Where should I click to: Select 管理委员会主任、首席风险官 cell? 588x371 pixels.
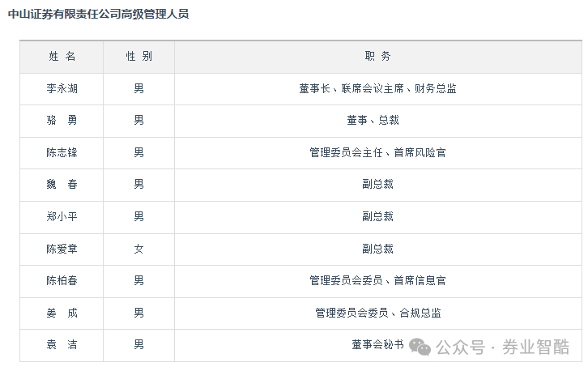377,152
